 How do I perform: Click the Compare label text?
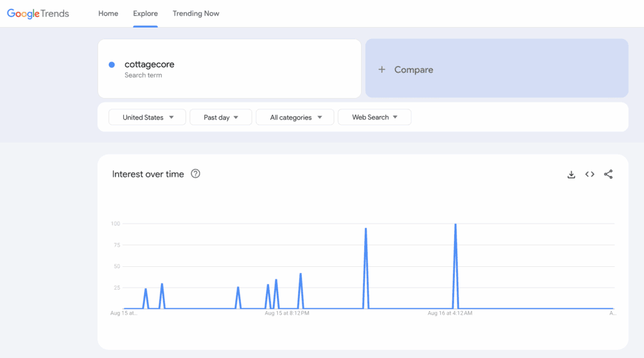(413, 70)
